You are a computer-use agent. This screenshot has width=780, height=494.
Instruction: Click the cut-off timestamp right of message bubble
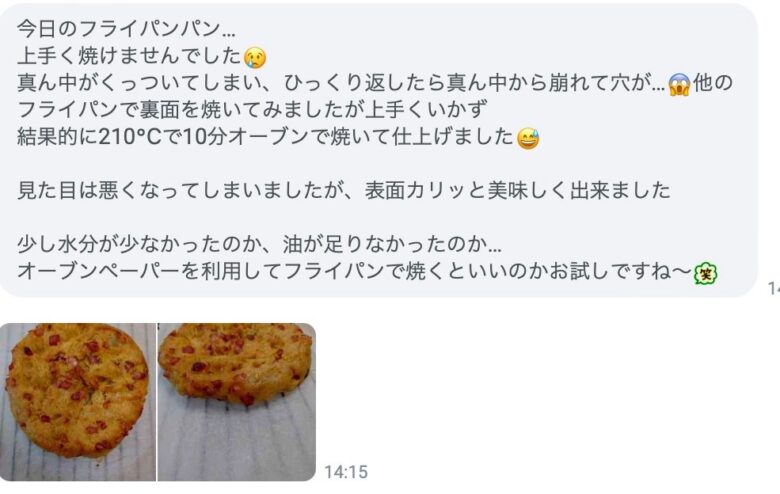(774, 288)
